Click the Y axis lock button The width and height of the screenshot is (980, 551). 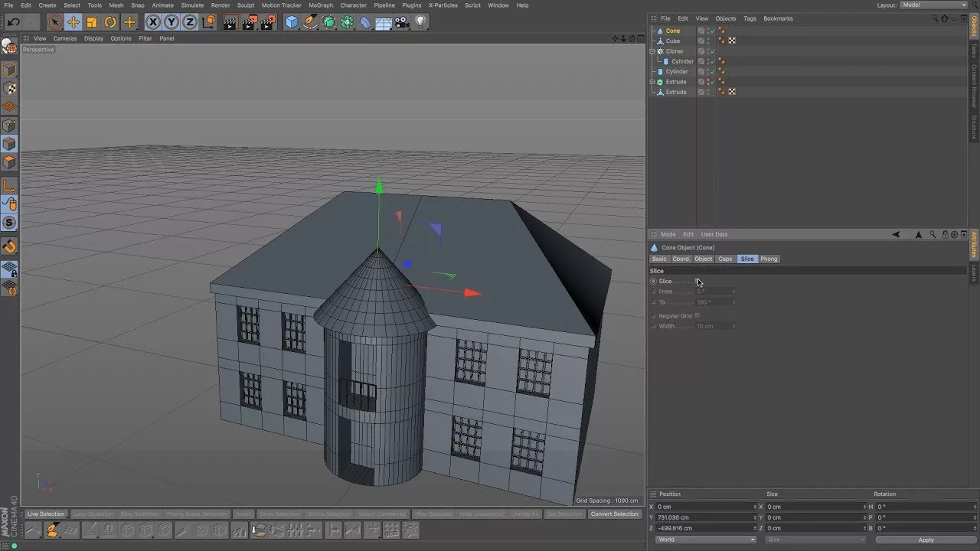pyautogui.click(x=171, y=22)
